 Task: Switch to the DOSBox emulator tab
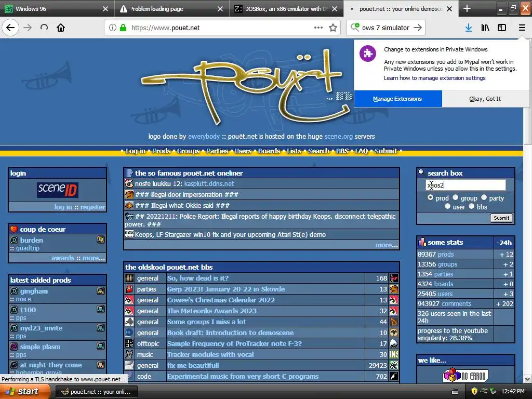pyautogui.click(x=286, y=8)
